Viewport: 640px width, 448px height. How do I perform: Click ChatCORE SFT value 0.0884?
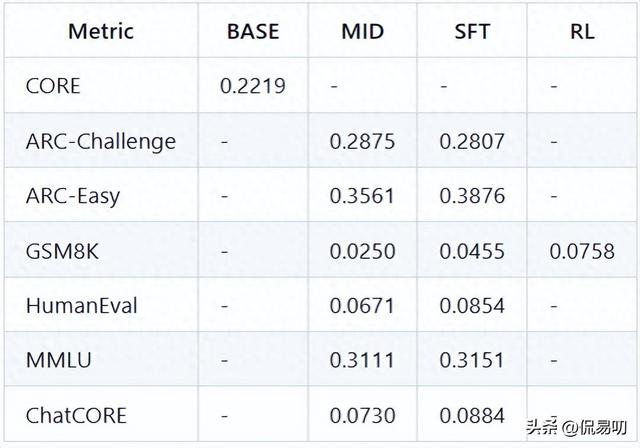pos(472,415)
